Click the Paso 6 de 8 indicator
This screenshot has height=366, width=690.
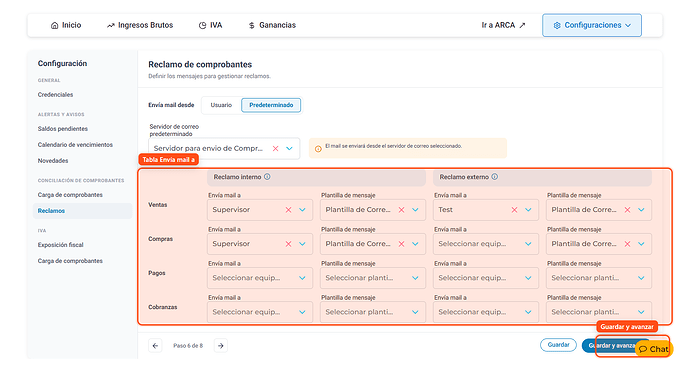[x=188, y=346]
